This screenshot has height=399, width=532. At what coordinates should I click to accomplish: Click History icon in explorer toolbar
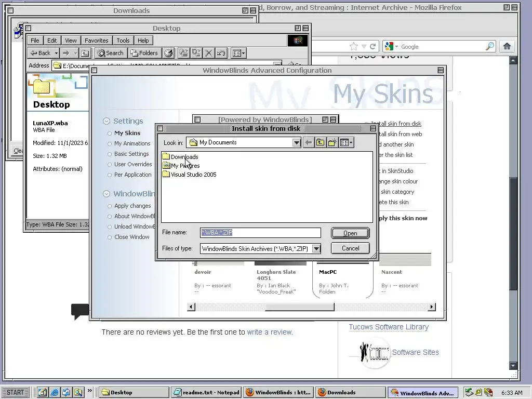click(168, 53)
